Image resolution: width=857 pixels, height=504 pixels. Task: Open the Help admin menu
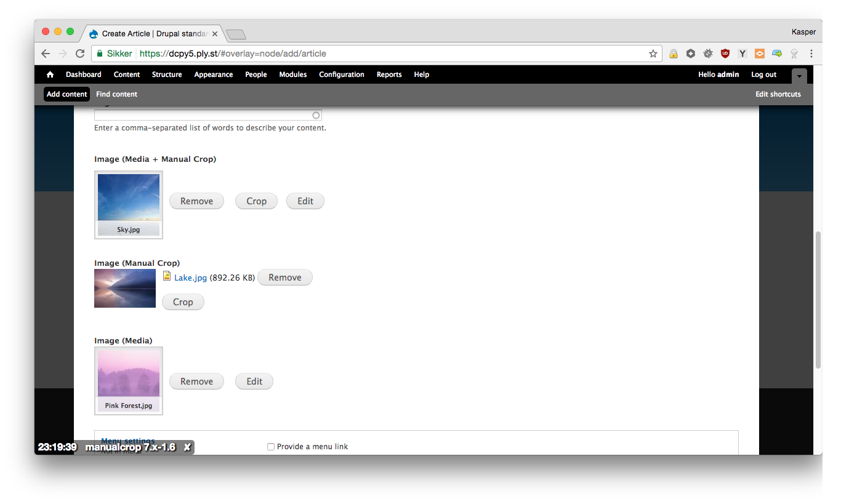pyautogui.click(x=422, y=74)
